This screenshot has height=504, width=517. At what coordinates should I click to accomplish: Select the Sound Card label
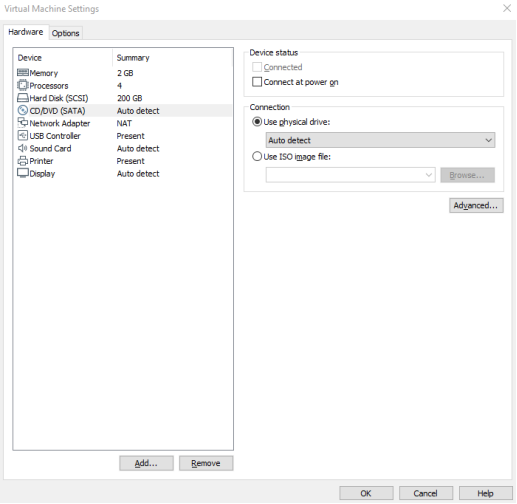(x=50, y=149)
